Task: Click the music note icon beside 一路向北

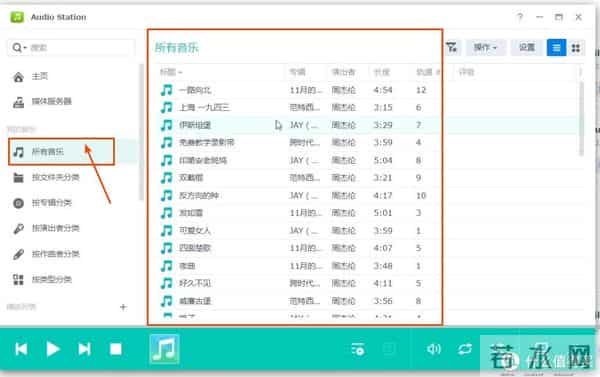Action: 166,90
